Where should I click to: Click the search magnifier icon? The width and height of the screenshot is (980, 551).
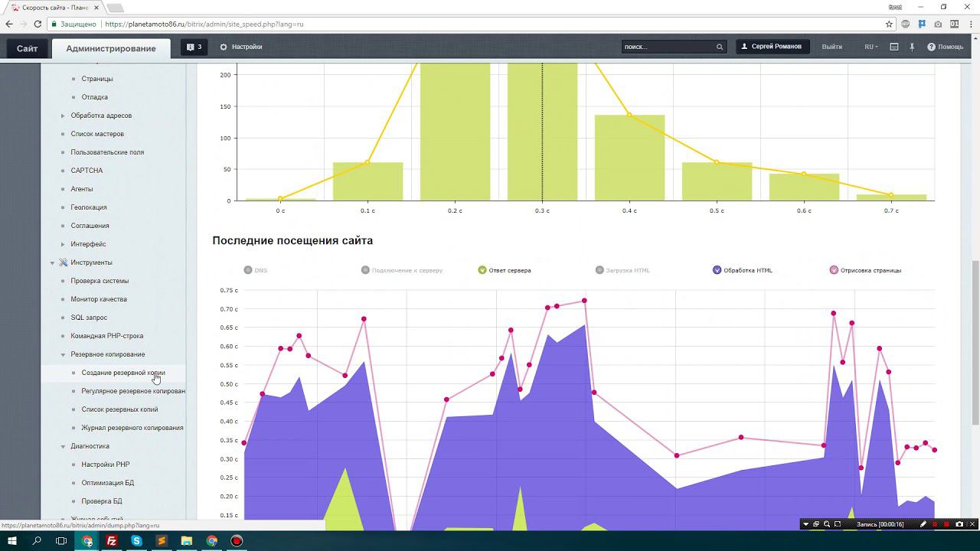[x=719, y=47]
